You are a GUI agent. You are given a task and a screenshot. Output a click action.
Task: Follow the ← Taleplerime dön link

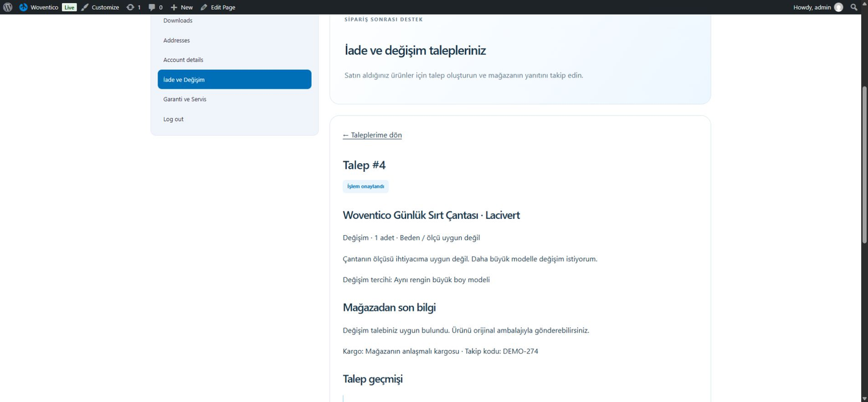[372, 135]
